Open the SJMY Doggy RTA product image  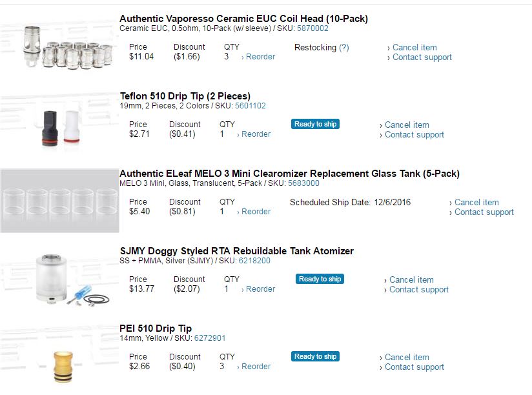coord(59,279)
